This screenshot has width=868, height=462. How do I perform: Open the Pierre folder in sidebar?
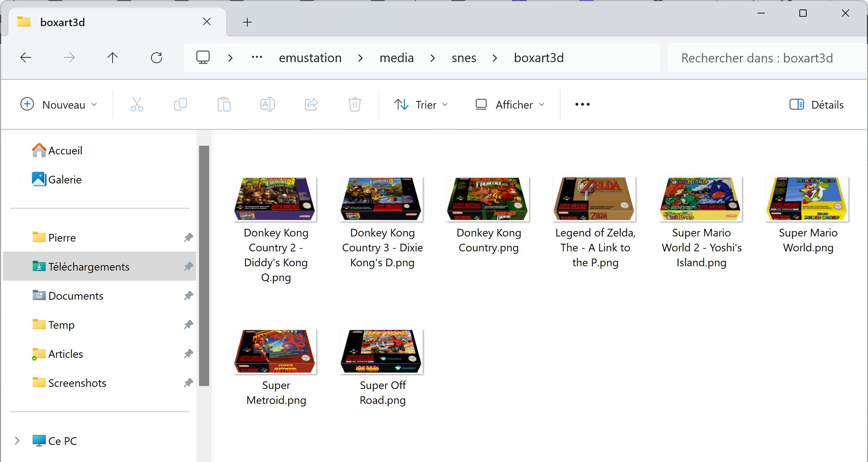[x=54, y=238]
